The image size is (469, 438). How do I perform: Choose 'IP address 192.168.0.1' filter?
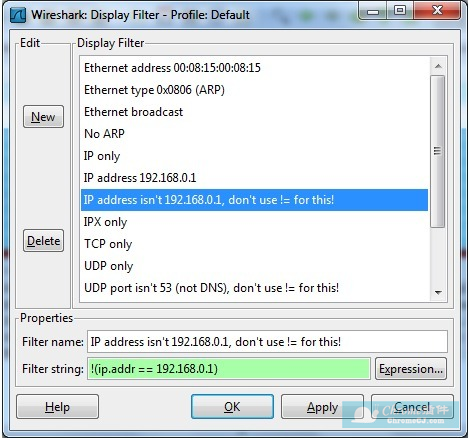click(x=254, y=178)
